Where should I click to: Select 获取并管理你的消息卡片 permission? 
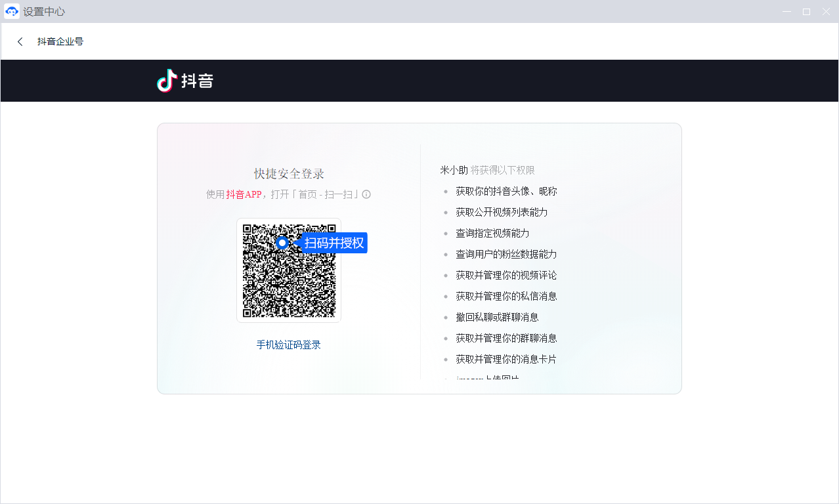pos(506,359)
